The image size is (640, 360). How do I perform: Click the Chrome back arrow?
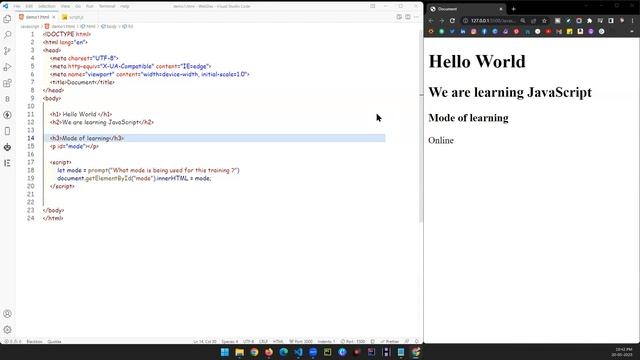coord(431,20)
